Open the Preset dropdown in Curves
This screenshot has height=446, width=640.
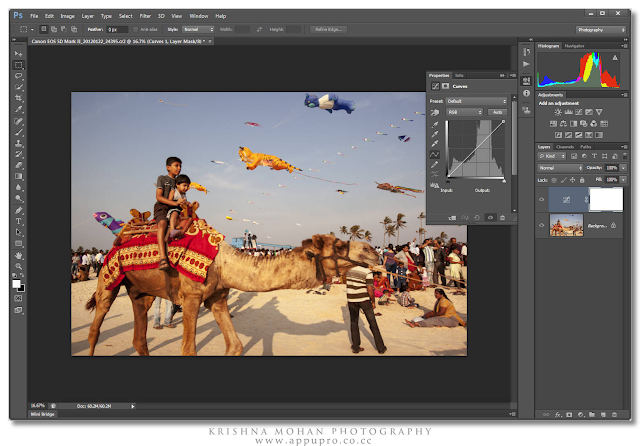476,101
